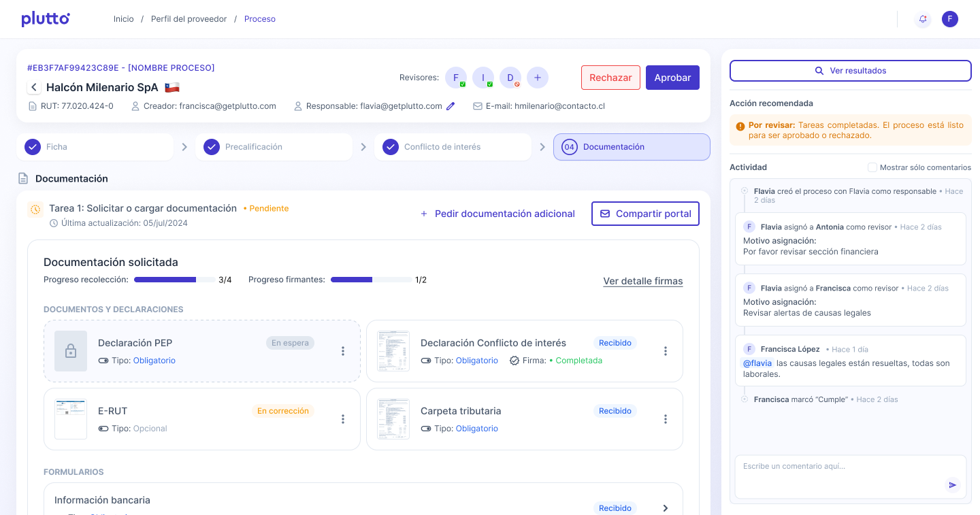Click the back arrow beside Halcón Milenario SpA

click(x=34, y=87)
